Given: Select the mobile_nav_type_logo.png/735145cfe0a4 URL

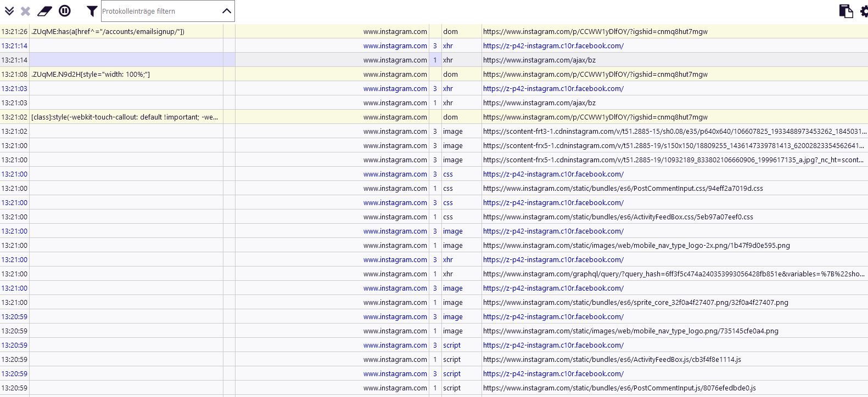Looking at the screenshot, I should pos(631,331).
